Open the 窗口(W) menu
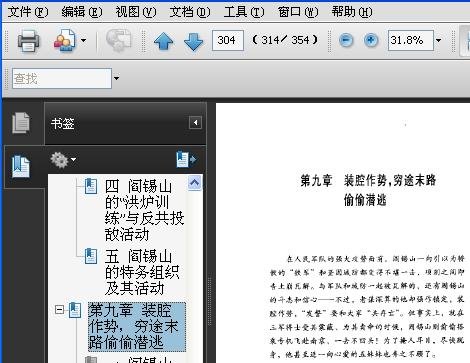 (x=298, y=12)
